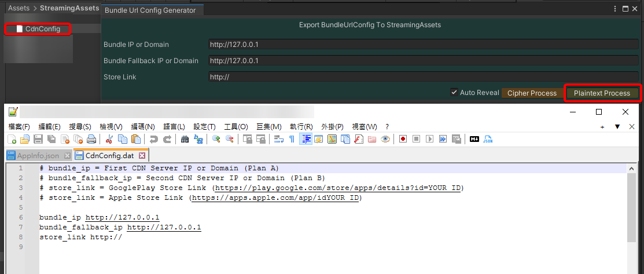Viewport: 644px width, 274px height.
Task: Open Find with the binoculars icon
Action: coord(185,139)
